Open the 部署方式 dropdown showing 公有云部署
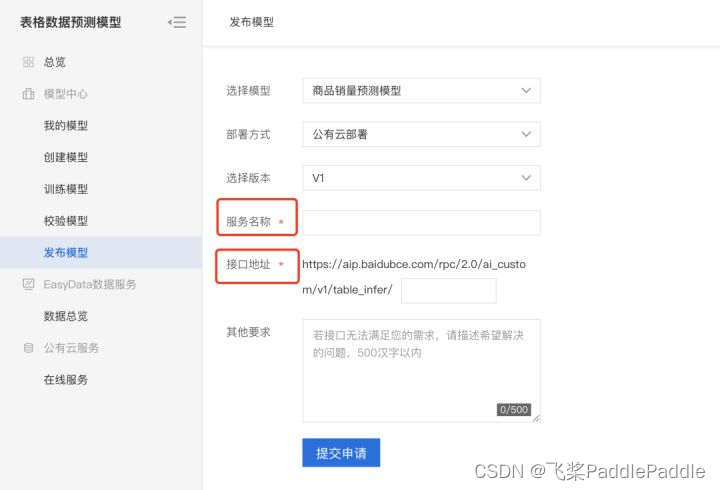Screen dimensions: 720x490 421,134
